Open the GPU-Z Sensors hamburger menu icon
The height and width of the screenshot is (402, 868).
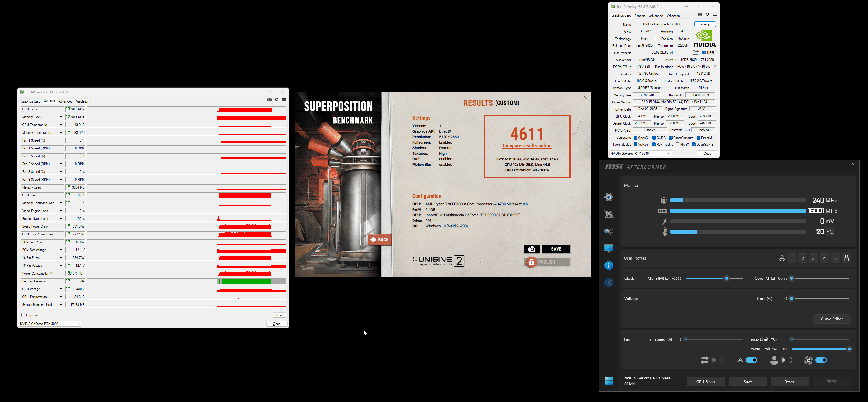(x=284, y=100)
